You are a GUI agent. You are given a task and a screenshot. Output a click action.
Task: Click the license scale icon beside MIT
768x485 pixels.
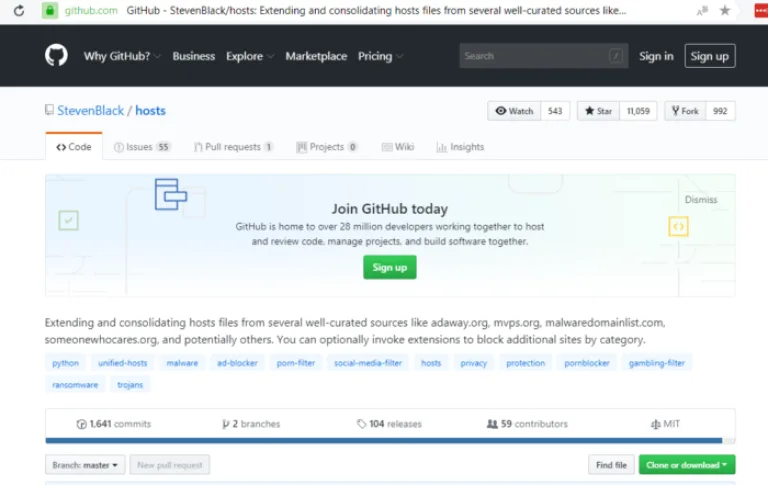655,424
